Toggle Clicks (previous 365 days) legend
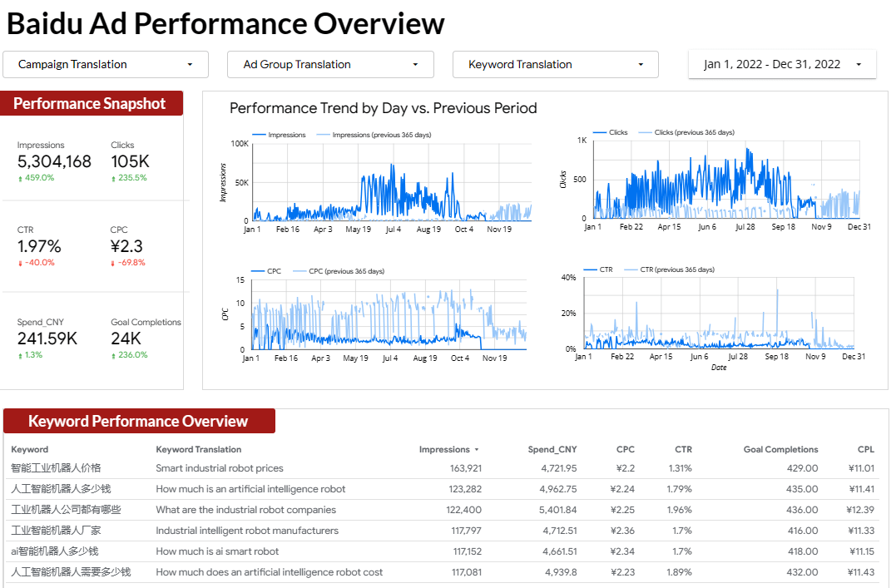The height and width of the screenshot is (588, 896). 694,132
